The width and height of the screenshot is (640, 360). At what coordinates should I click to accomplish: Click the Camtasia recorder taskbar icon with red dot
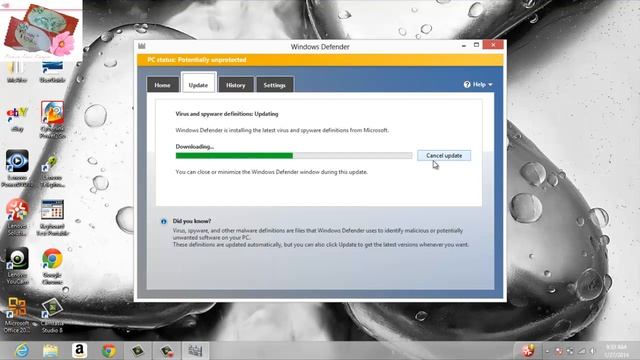pyautogui.click(x=167, y=351)
